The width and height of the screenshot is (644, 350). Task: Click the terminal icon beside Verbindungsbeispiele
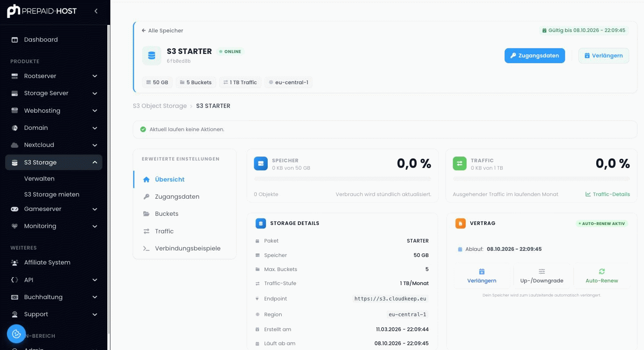click(x=146, y=248)
